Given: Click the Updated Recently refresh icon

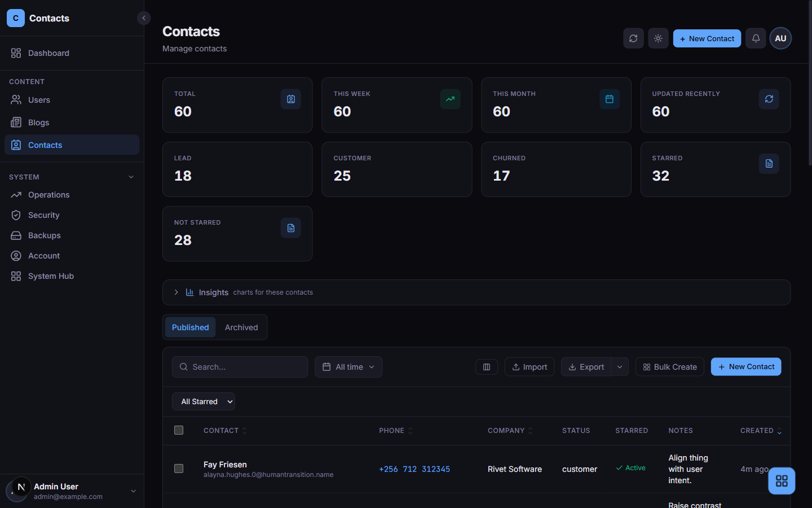Looking at the screenshot, I should point(769,99).
